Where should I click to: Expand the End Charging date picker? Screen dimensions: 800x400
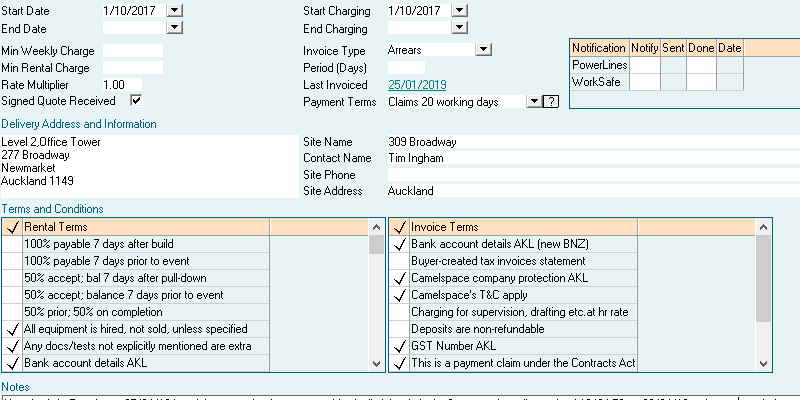tap(458, 28)
